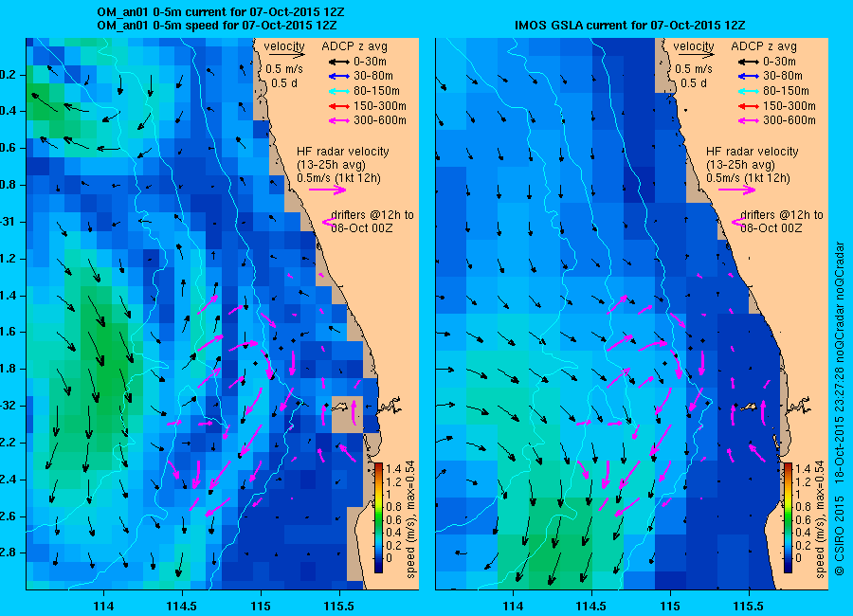Click '0.5 m/s' under velocity in right panel

(694, 69)
